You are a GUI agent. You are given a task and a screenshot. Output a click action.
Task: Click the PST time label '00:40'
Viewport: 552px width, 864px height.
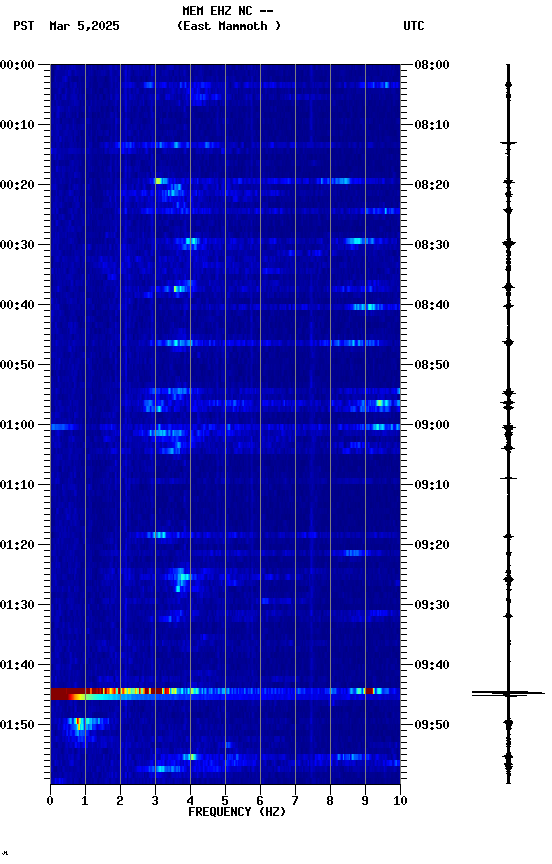pos(17,305)
